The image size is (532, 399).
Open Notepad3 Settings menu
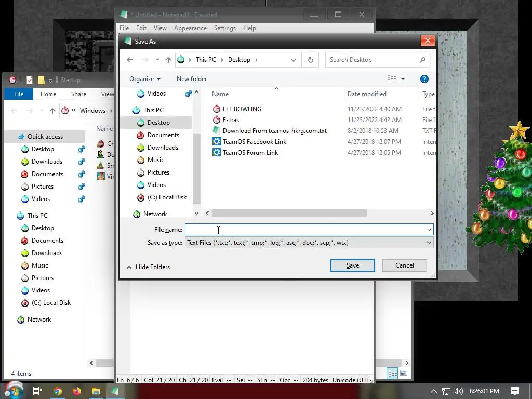click(x=225, y=28)
